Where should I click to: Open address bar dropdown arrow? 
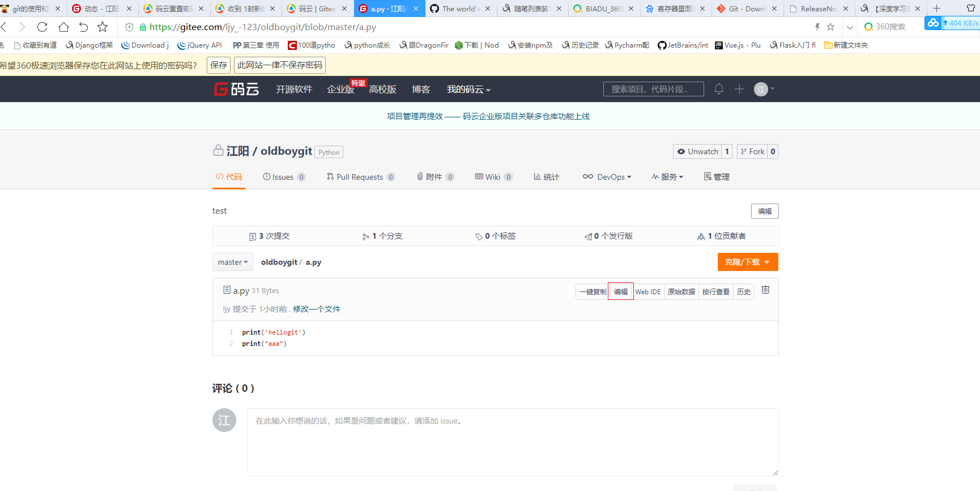tap(850, 27)
